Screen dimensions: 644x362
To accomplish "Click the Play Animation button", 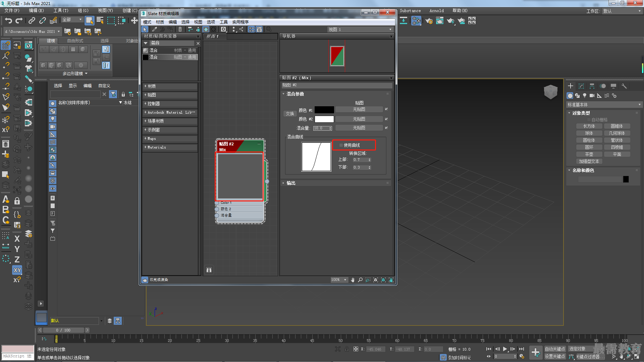I will [505, 349].
